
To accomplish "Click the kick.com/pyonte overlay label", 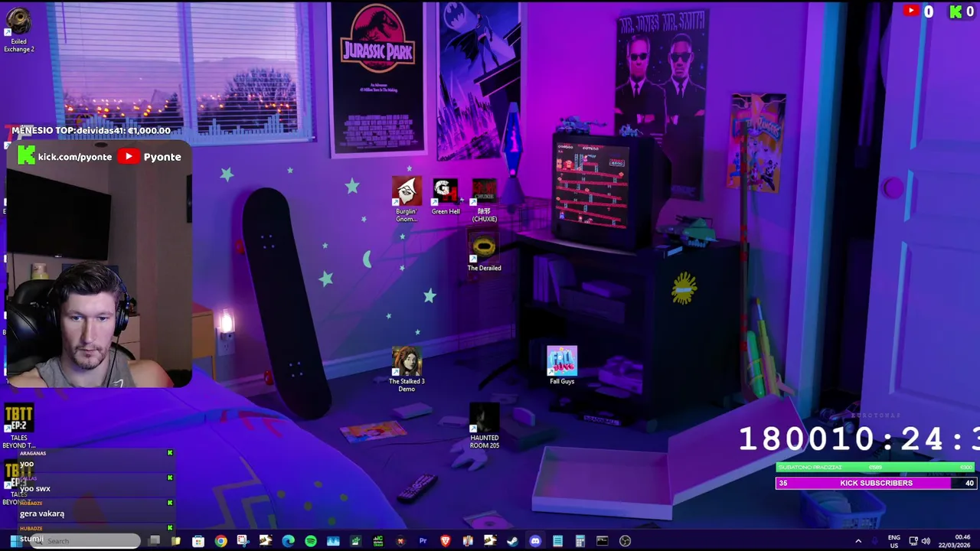I will pyautogui.click(x=66, y=156).
